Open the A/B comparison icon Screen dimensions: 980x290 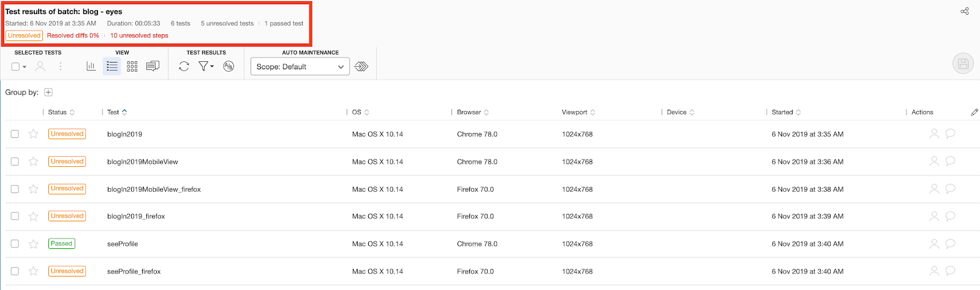[228, 66]
